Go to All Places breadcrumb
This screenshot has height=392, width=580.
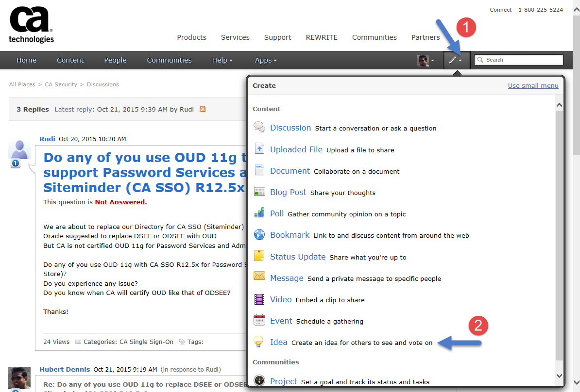[22, 84]
